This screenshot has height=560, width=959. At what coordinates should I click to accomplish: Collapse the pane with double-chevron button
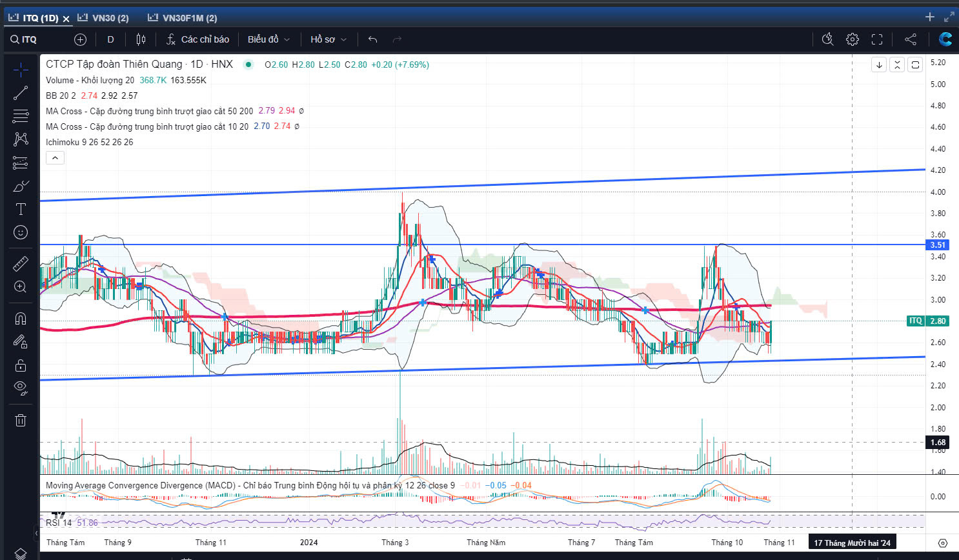pos(897,65)
